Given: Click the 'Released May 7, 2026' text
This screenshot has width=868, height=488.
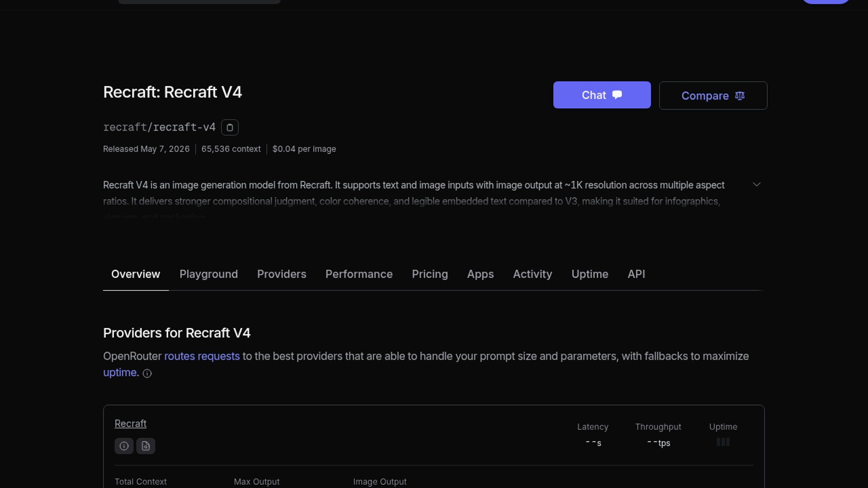Looking at the screenshot, I should (146, 149).
